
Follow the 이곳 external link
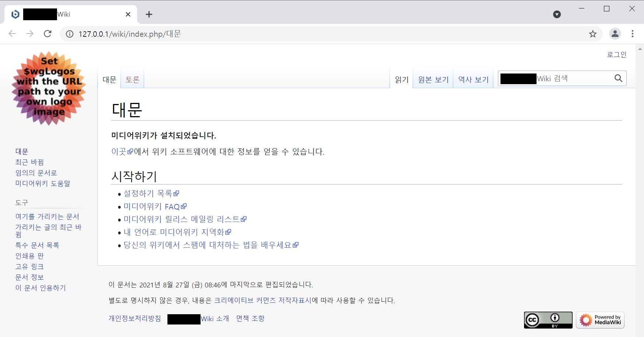tap(122, 151)
